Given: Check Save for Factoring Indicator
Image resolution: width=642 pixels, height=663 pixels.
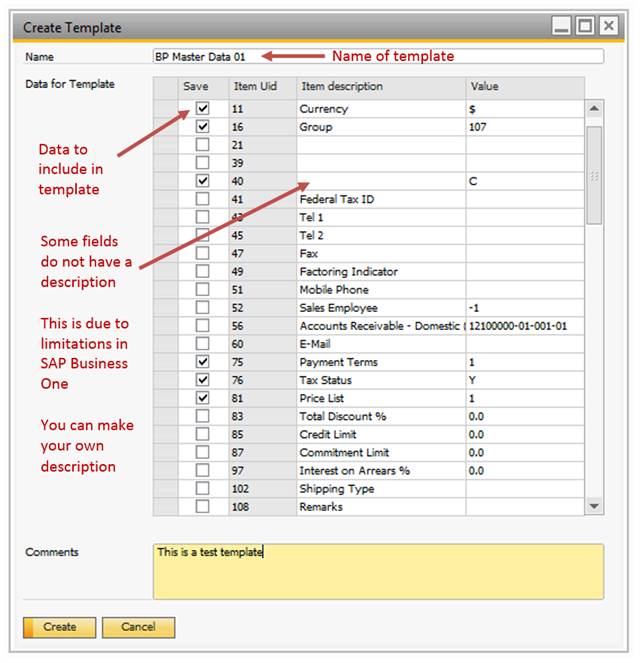Looking at the screenshot, I should (203, 271).
